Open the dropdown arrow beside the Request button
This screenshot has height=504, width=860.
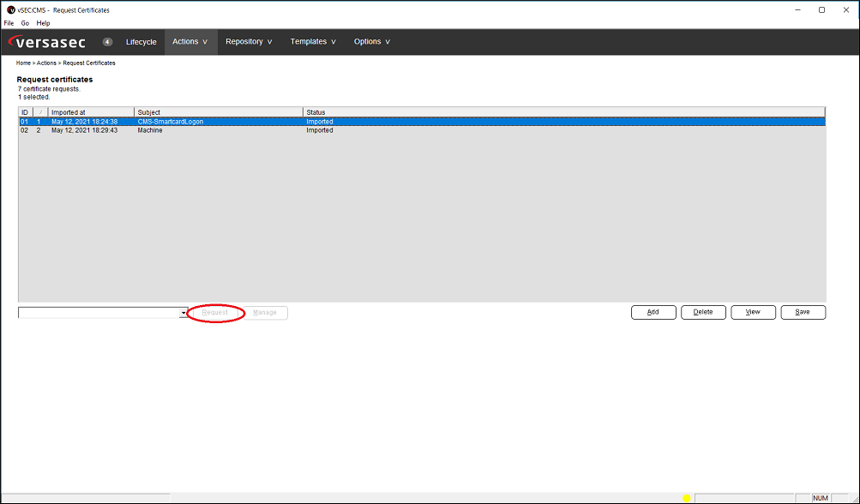pos(183,313)
